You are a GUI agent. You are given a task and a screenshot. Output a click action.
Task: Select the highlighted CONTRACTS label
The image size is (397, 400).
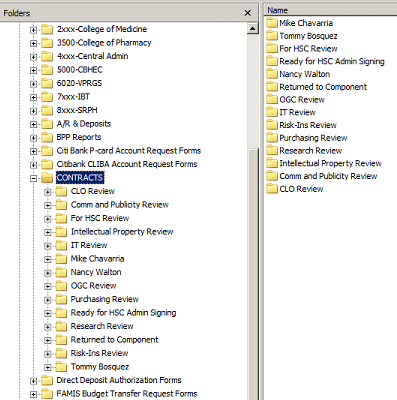(80, 178)
